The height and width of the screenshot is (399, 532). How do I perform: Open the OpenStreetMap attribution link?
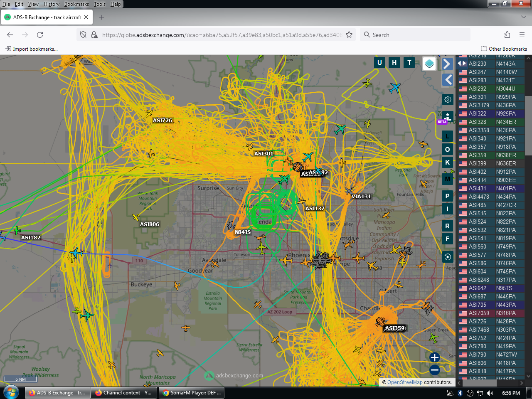click(x=405, y=382)
